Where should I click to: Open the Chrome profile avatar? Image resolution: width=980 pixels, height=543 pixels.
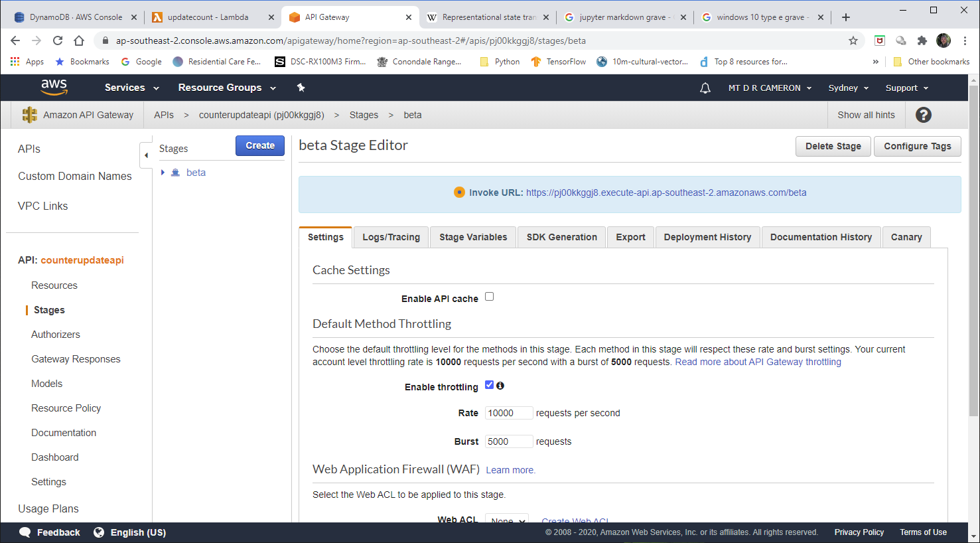point(944,40)
